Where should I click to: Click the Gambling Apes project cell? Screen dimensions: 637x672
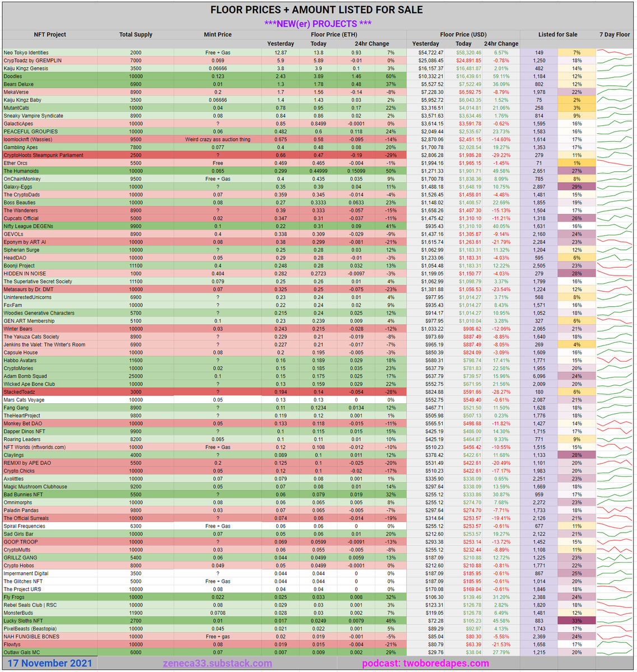tap(50, 147)
